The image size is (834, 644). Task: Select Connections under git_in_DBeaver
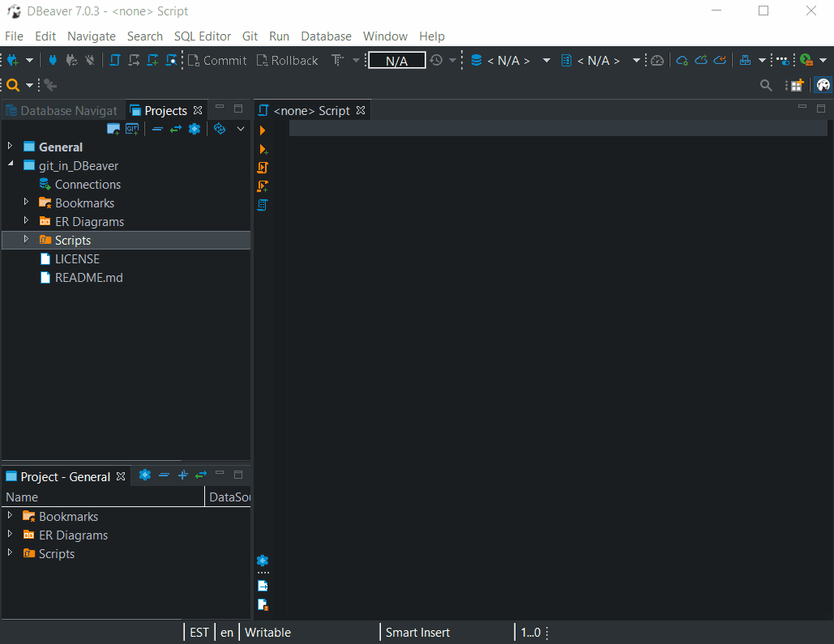click(88, 185)
